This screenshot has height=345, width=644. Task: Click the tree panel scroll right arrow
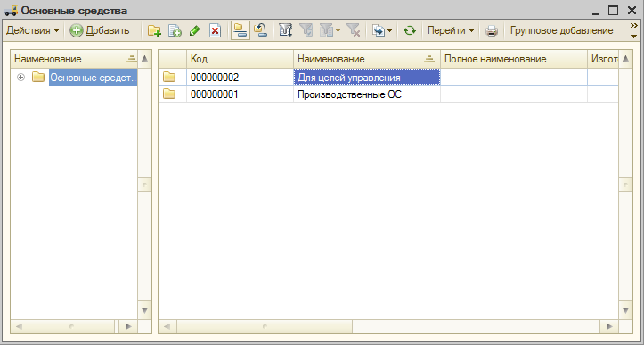point(128,327)
